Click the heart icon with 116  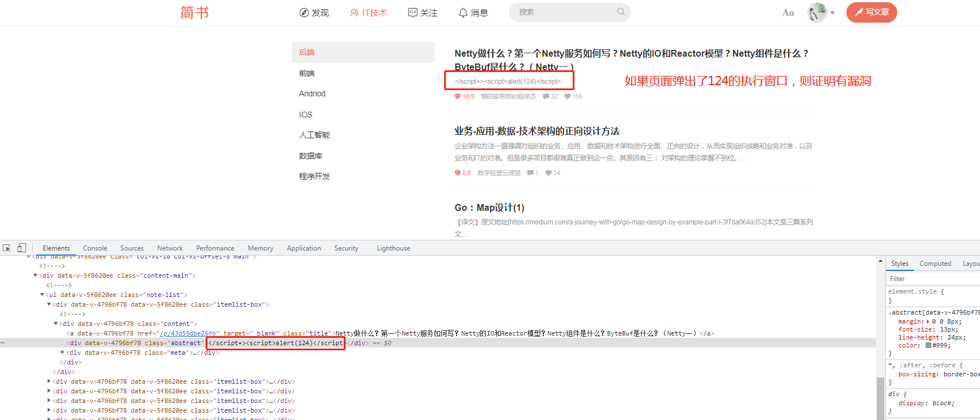click(x=568, y=96)
